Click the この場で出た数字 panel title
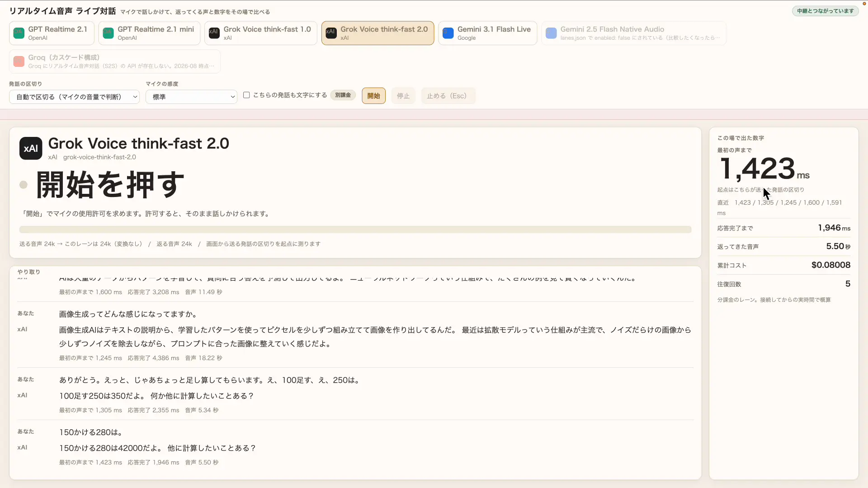Viewport: 868px width, 488px height. (x=741, y=138)
